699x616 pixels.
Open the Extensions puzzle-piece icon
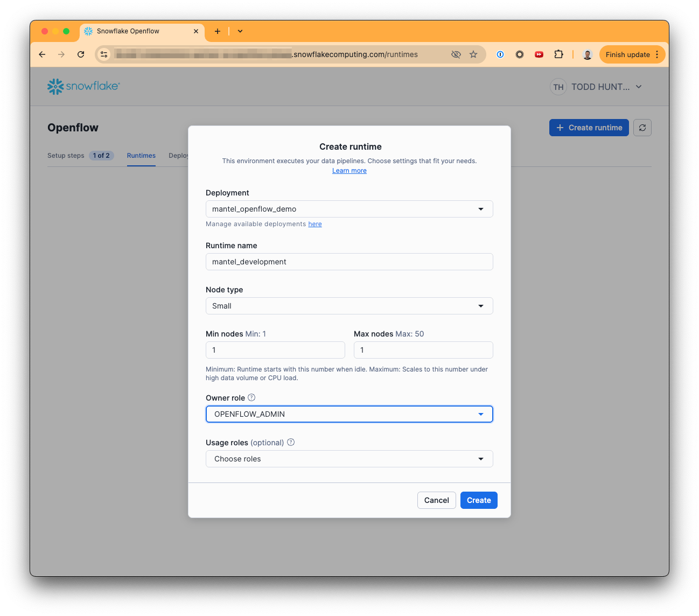(x=558, y=54)
